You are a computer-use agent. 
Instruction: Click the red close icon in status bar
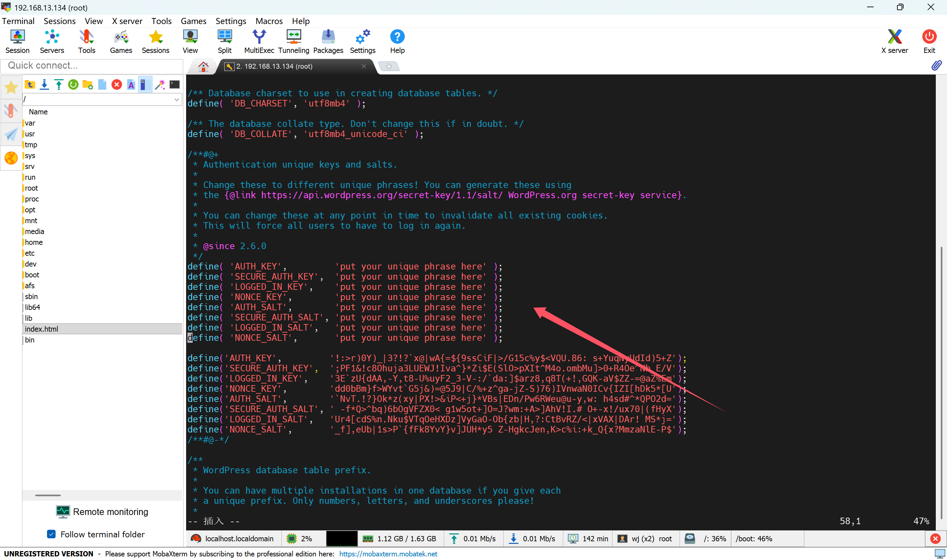click(x=935, y=539)
